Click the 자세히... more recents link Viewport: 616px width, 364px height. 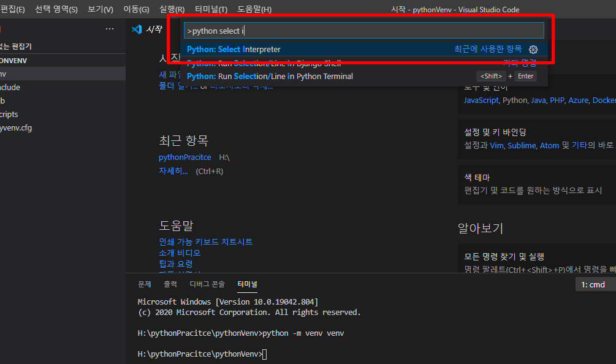pyautogui.click(x=173, y=171)
